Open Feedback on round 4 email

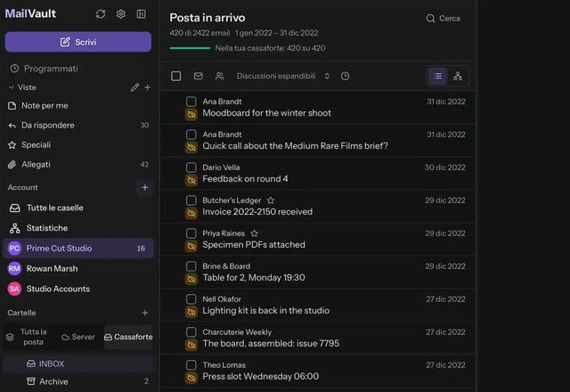coord(318,173)
